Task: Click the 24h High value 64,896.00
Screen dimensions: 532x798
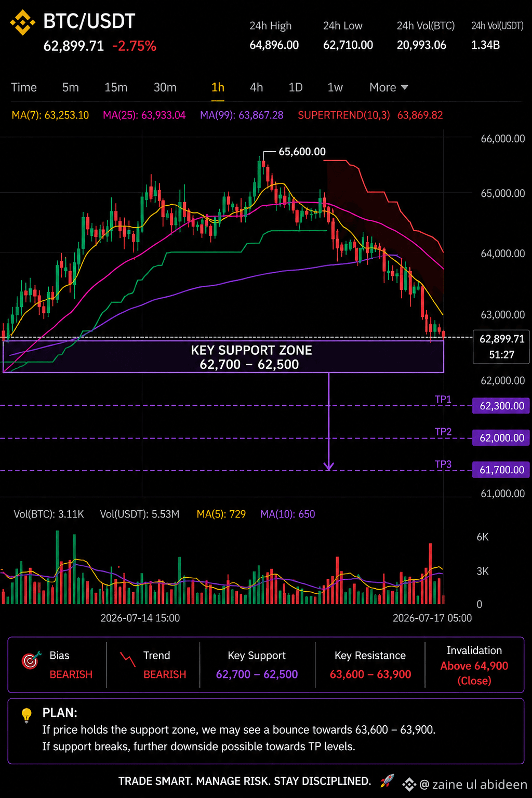Action: 274,45
